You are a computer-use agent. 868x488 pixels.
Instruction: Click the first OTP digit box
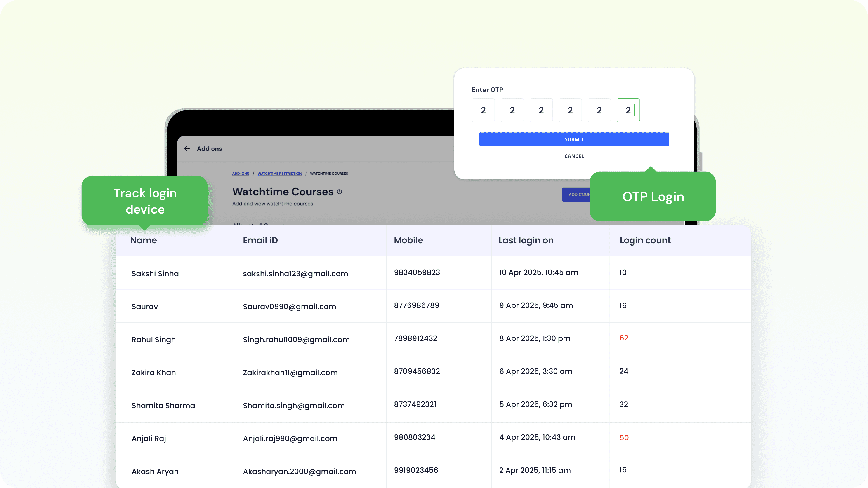(x=483, y=110)
